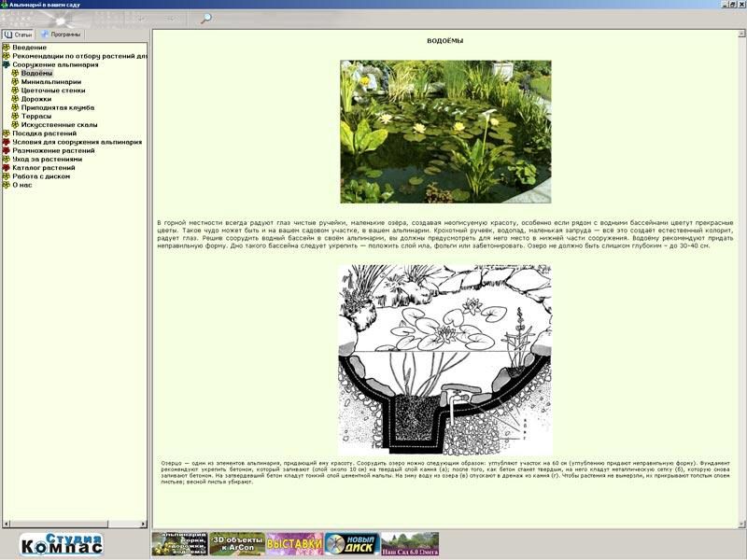Viewport: 747px width, 560px height.
Task: Switch to the Статьи tab
Action: 19,34
